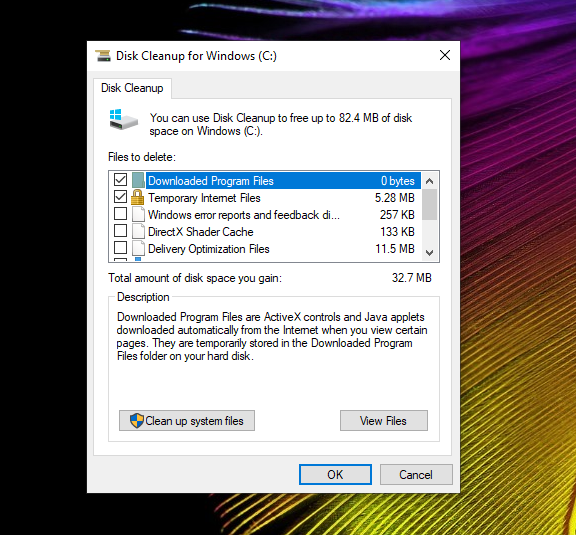Viewport: 576px width, 535px height.
Task: Click the Clean up system files button
Action: coord(187,420)
